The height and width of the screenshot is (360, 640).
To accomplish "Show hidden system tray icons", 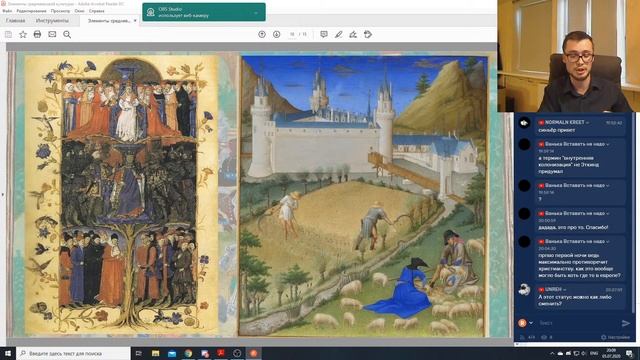I will pos(552,353).
